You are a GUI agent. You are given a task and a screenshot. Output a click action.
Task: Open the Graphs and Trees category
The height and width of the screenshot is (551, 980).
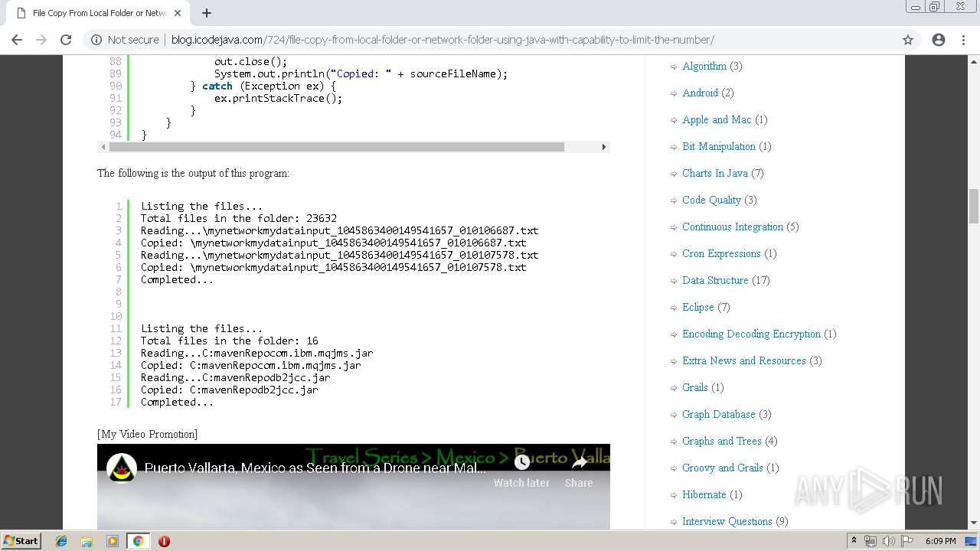click(x=722, y=441)
